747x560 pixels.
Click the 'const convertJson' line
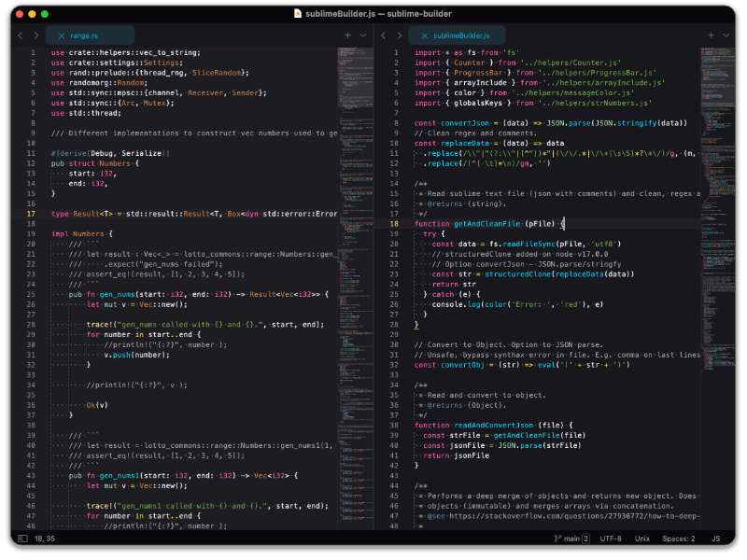(551, 123)
